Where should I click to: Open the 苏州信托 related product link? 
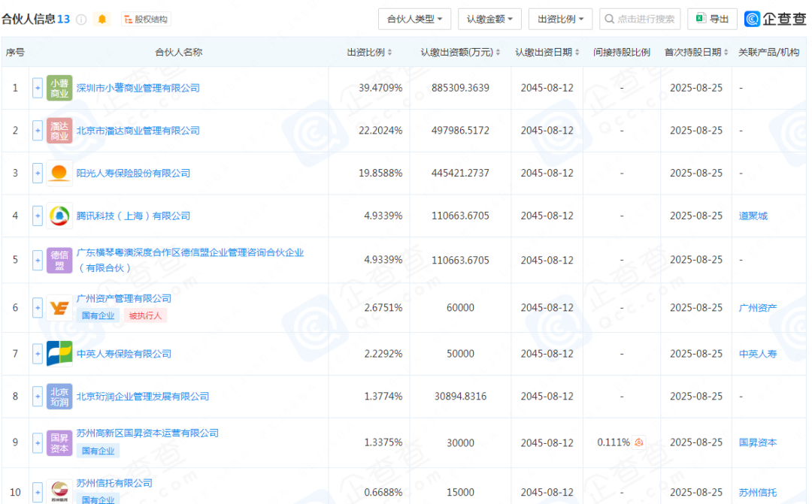tap(758, 493)
